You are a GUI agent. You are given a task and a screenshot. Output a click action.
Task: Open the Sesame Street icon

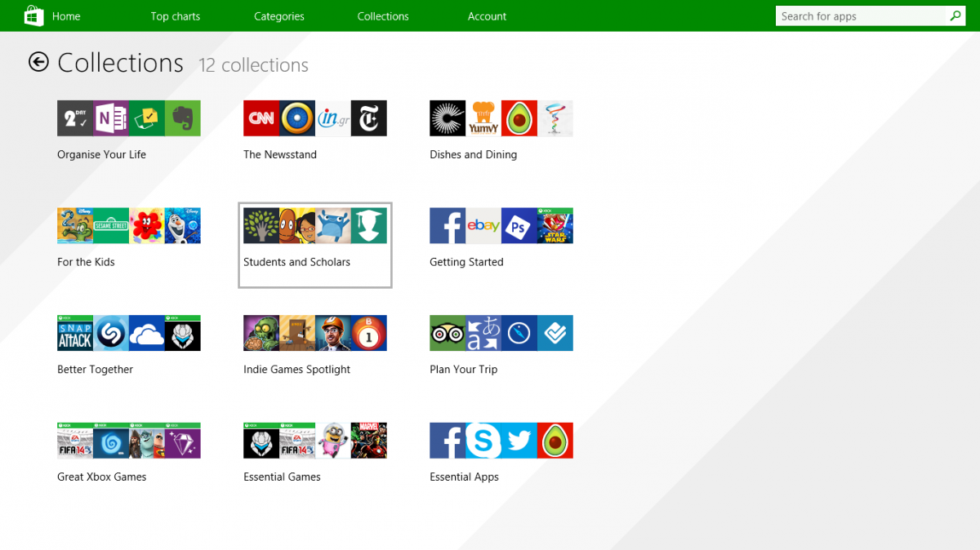111,226
